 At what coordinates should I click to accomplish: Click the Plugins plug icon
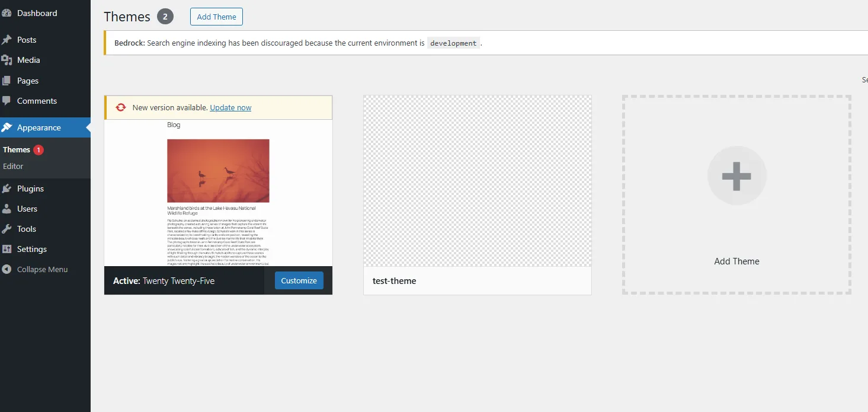coord(7,189)
